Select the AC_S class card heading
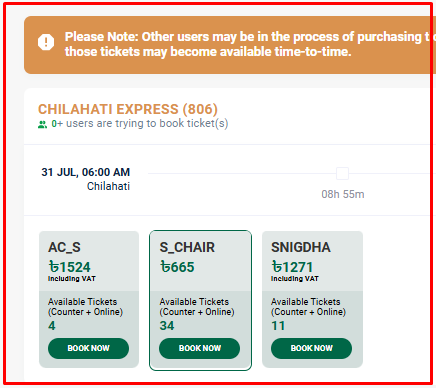This screenshot has height=388, width=436. click(x=64, y=247)
